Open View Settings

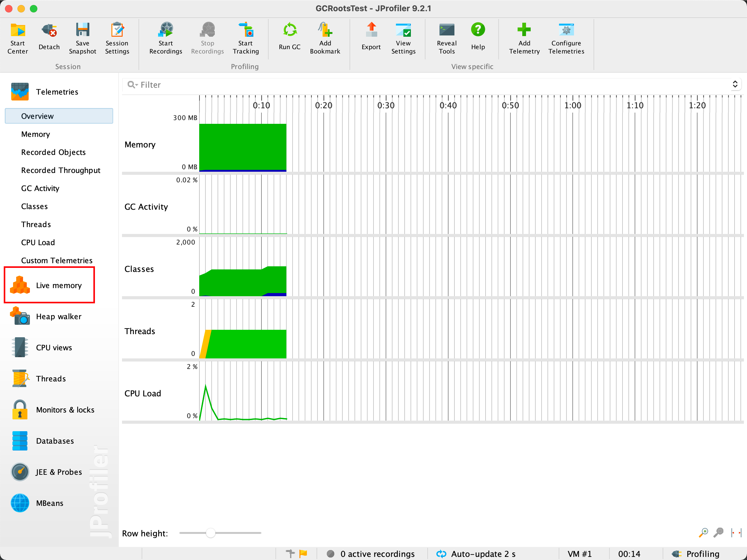click(403, 38)
